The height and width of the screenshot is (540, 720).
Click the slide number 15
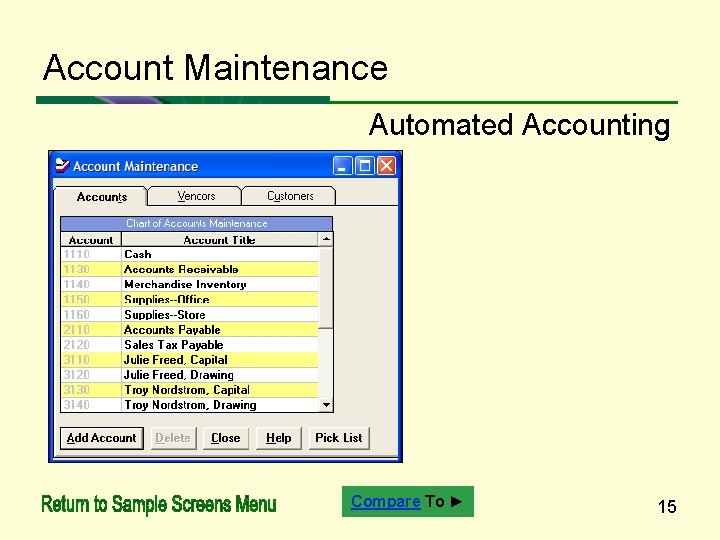[x=667, y=506]
